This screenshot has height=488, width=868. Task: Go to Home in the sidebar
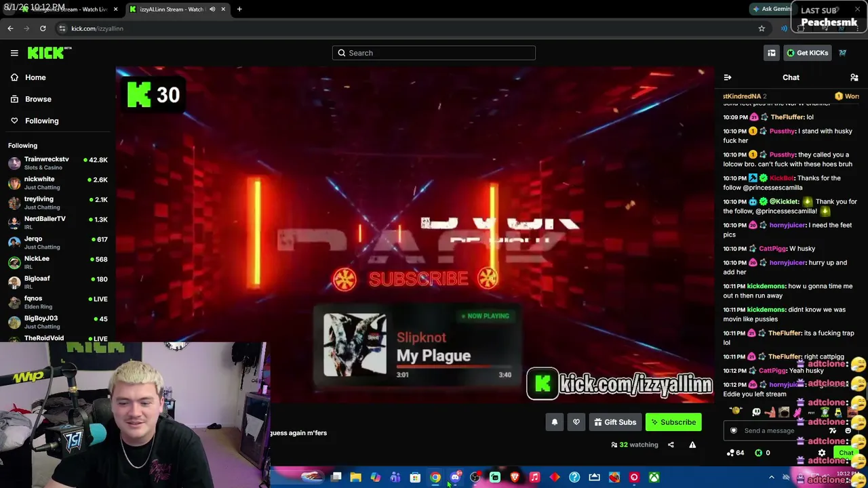point(35,77)
